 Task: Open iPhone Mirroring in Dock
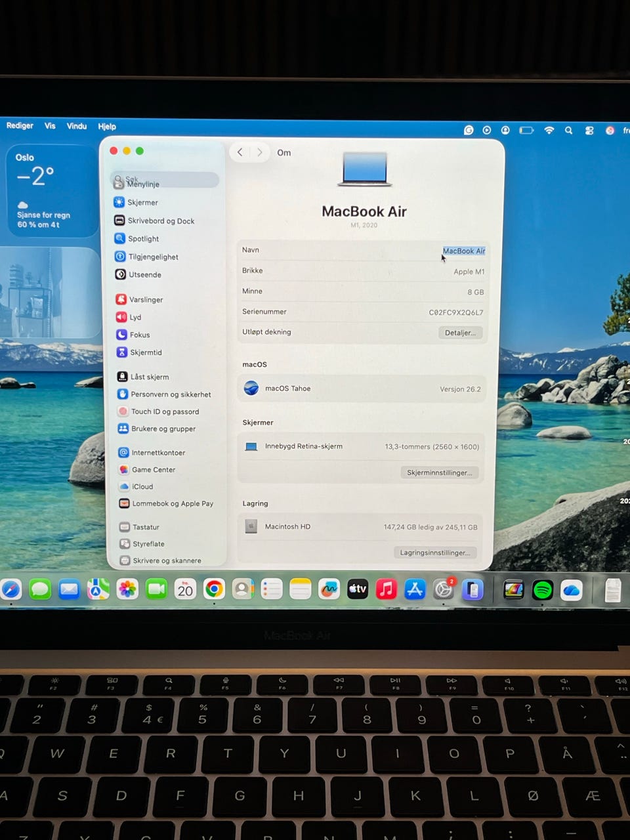tap(472, 590)
